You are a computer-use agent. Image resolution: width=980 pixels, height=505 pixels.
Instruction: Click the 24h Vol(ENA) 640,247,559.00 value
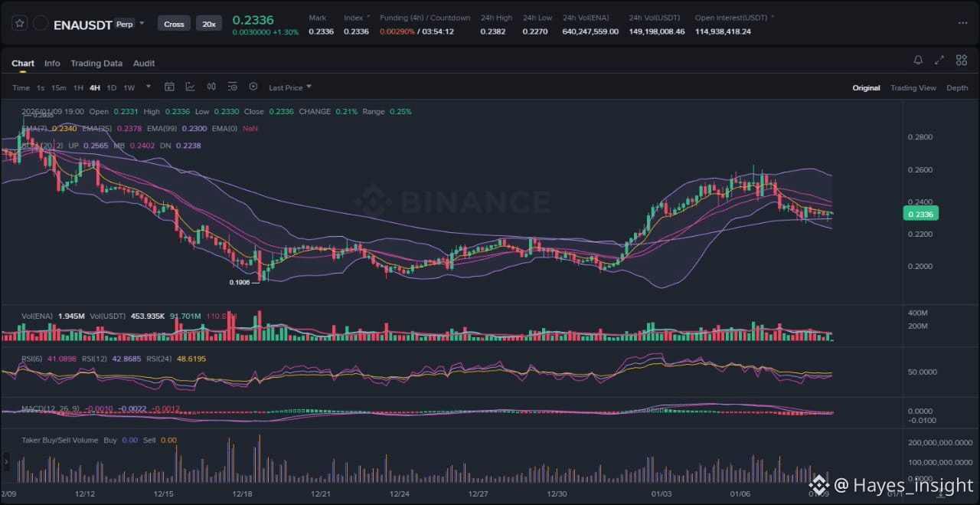590,31
